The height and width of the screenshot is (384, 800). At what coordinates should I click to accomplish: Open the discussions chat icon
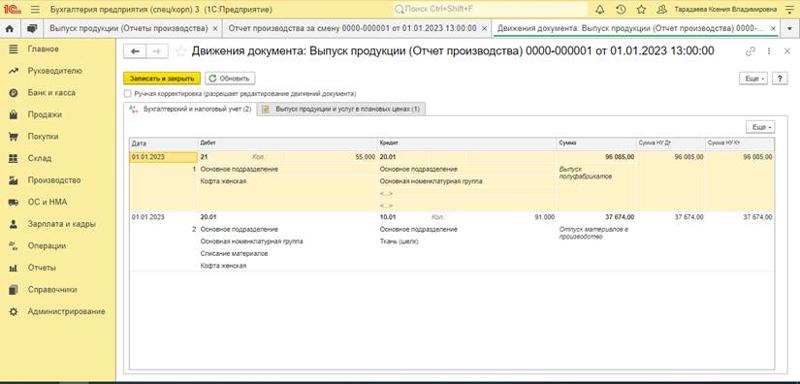pos(32,29)
